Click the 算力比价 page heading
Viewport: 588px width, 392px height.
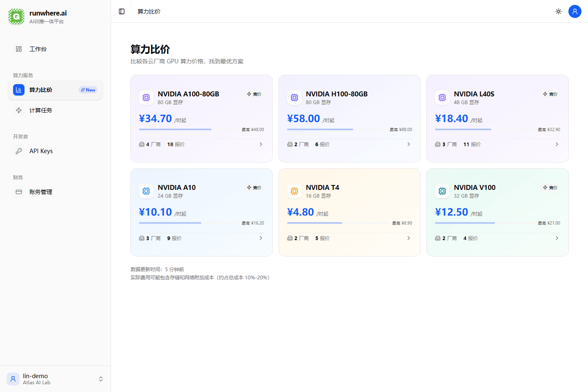[150, 49]
